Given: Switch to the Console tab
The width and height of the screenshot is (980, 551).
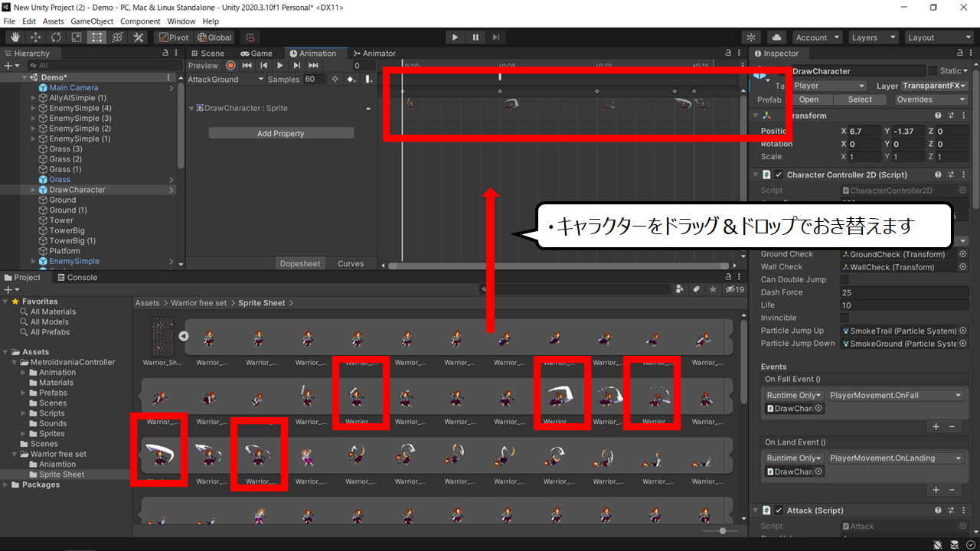Looking at the screenshot, I should 77,277.
